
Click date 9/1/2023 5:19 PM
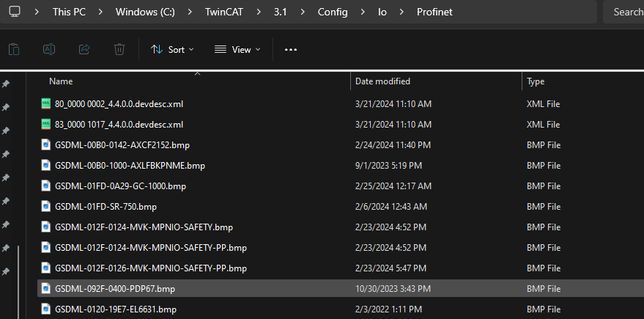point(388,166)
